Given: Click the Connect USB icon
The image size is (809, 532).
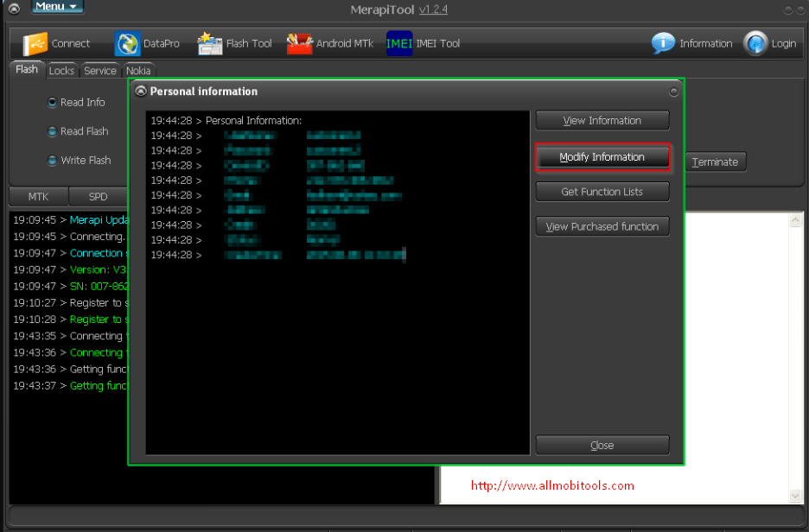Looking at the screenshot, I should click(35, 44).
